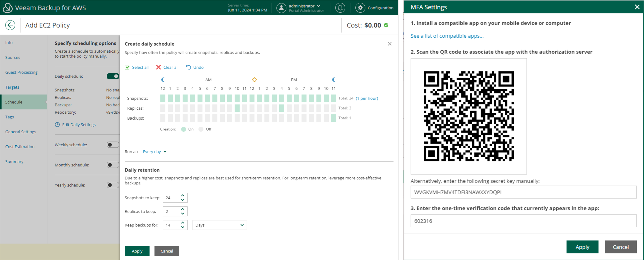
Task: Click the red Clear all X icon
Action: (x=158, y=67)
